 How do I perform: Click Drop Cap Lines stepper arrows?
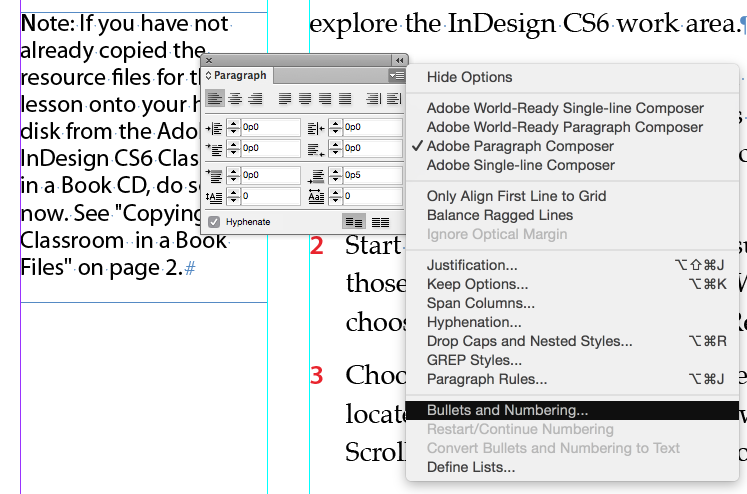click(x=233, y=196)
